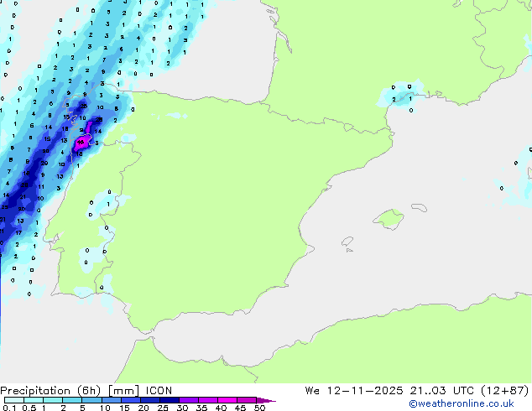Click the lightest legend swatch between 0.1 and 0.5

point(14,400)
